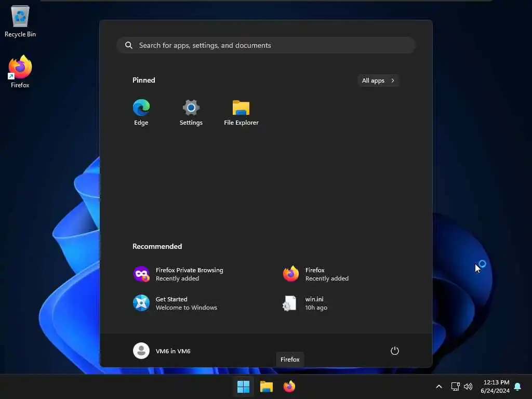532x399 pixels.
Task: Click the Pinned section heading
Action: pyautogui.click(x=144, y=80)
